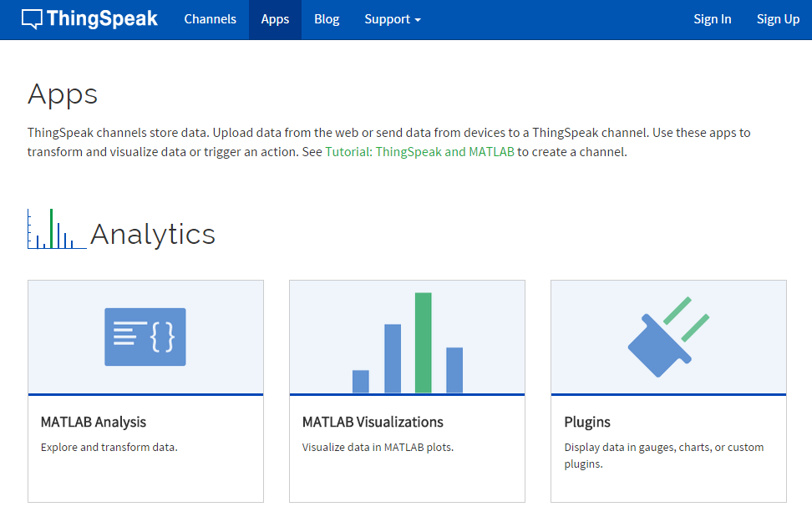Open Tutorial: ThingSpeak and MATLAB link
The height and width of the screenshot is (522, 812).
[419, 152]
